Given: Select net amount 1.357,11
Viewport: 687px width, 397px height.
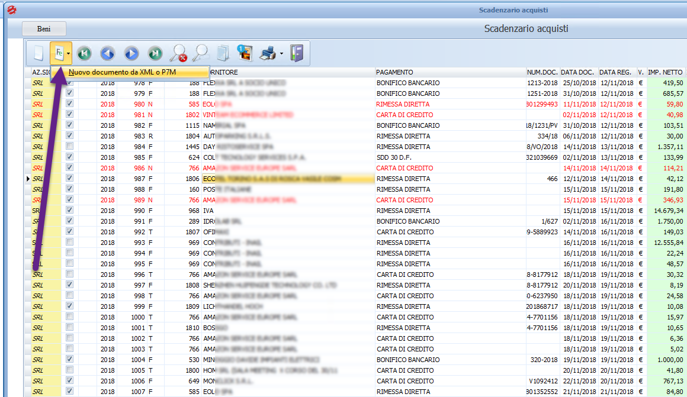Looking at the screenshot, I should (670, 147).
